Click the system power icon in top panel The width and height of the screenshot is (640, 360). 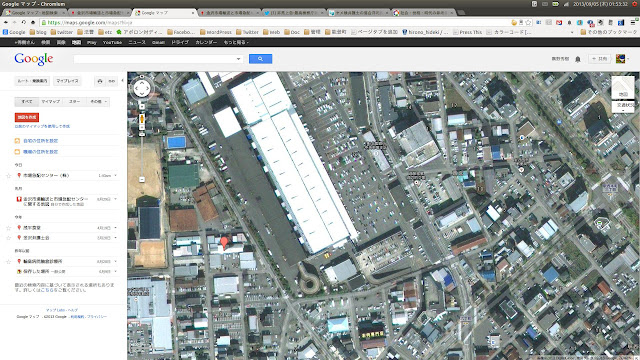click(634, 4)
